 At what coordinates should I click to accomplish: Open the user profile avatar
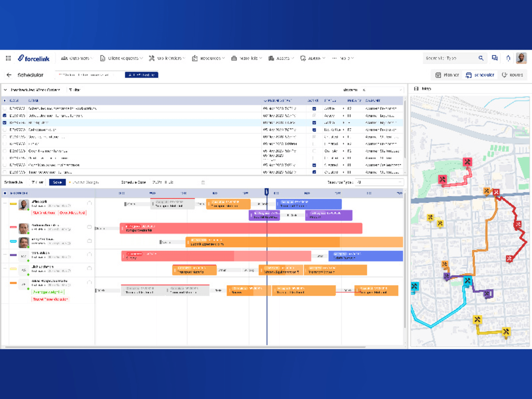pos(521,58)
